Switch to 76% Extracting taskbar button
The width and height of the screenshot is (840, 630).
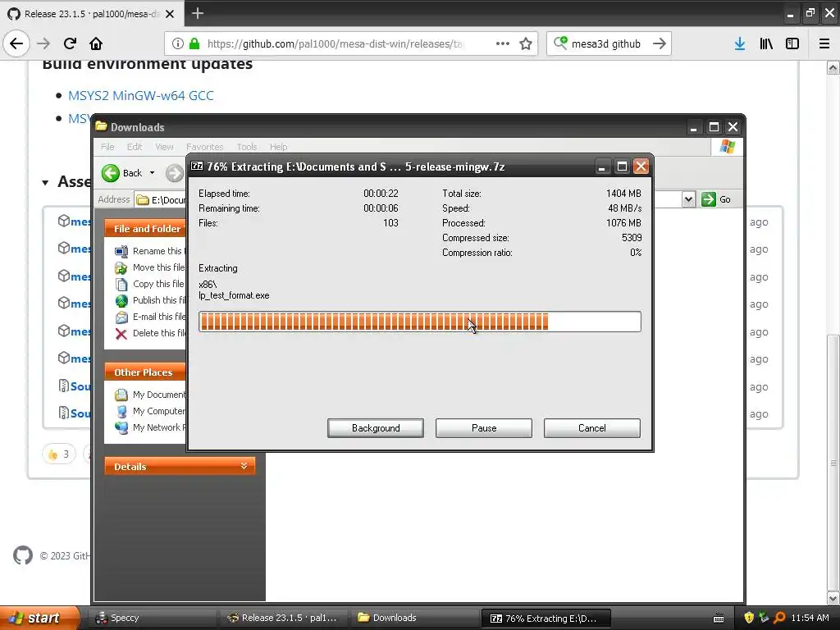coord(546,619)
